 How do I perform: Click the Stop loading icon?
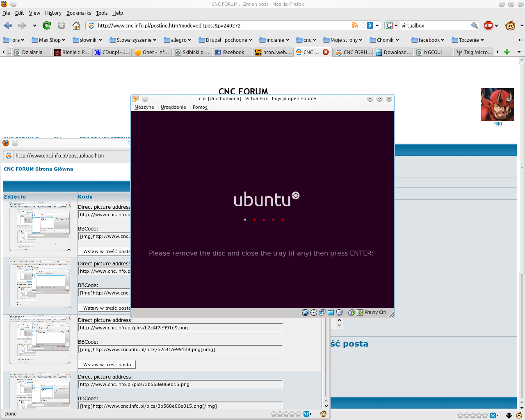pyautogui.click(x=62, y=25)
